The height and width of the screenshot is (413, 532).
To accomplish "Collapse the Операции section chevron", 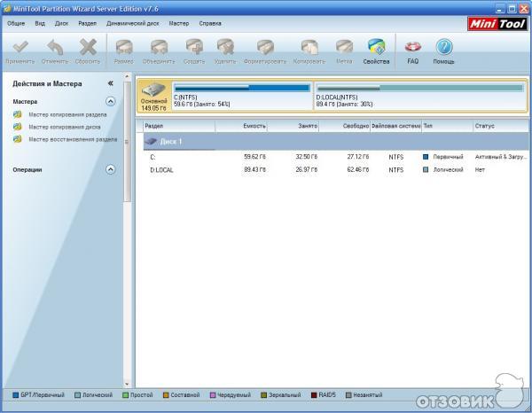I will (110, 169).
